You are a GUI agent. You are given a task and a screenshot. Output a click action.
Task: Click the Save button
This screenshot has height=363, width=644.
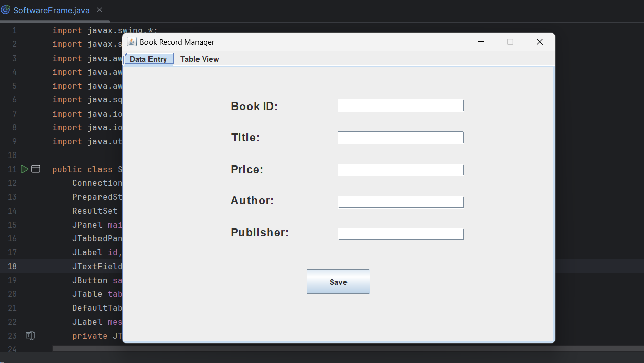338,282
